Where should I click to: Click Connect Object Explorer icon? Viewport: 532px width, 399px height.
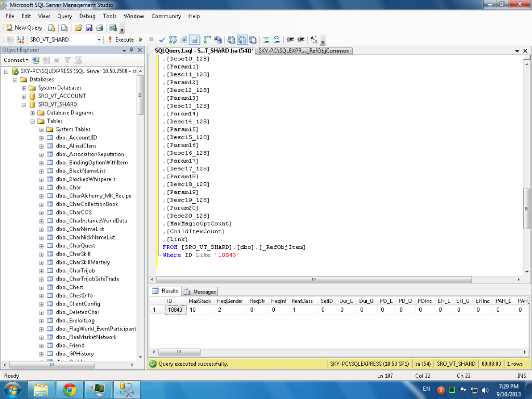click(36, 60)
